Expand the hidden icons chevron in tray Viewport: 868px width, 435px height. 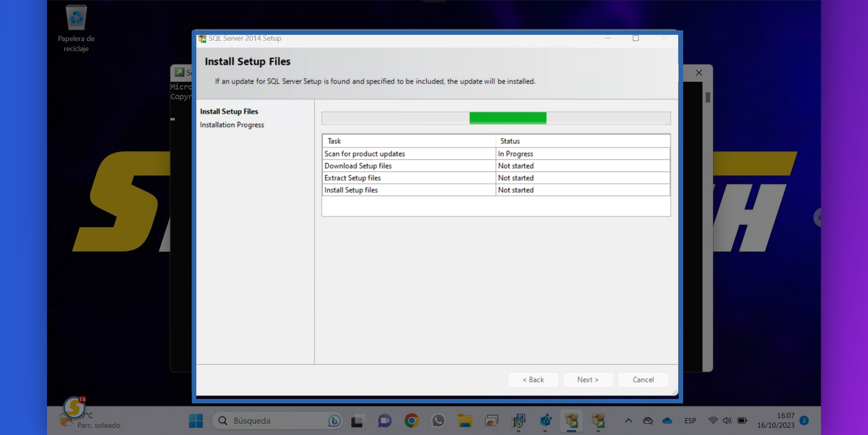628,421
